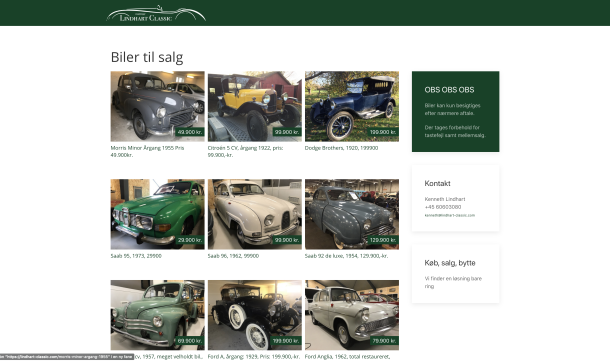The image size is (610, 361).
Task: Open the green Saab 95 photo
Action: click(x=158, y=214)
